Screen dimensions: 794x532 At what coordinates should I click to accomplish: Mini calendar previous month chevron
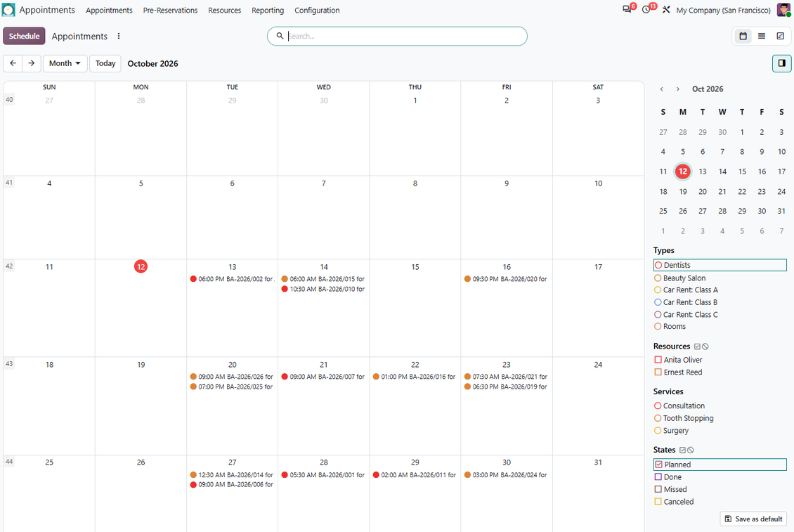pyautogui.click(x=661, y=89)
